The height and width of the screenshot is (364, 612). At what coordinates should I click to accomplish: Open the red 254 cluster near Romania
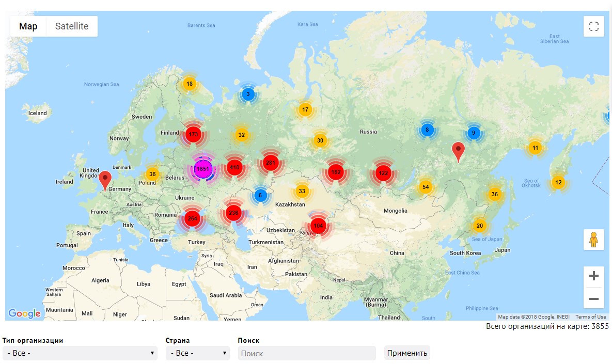[193, 218]
